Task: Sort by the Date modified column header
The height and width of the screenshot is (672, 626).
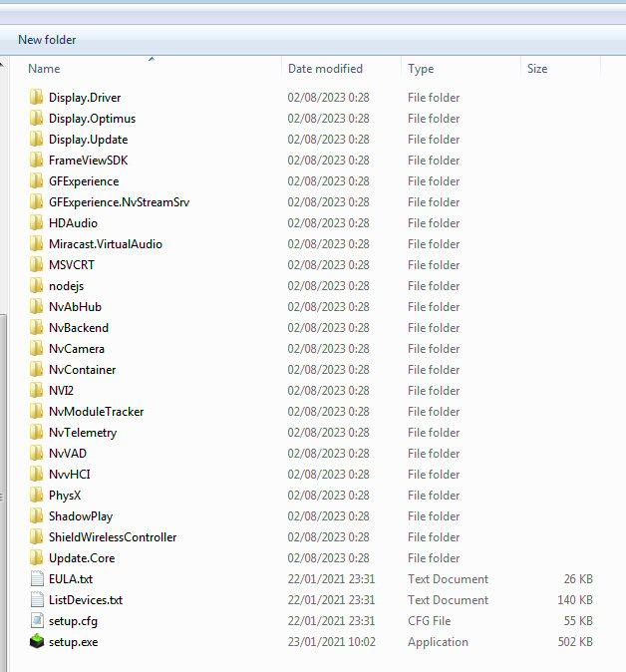Action: [341, 69]
